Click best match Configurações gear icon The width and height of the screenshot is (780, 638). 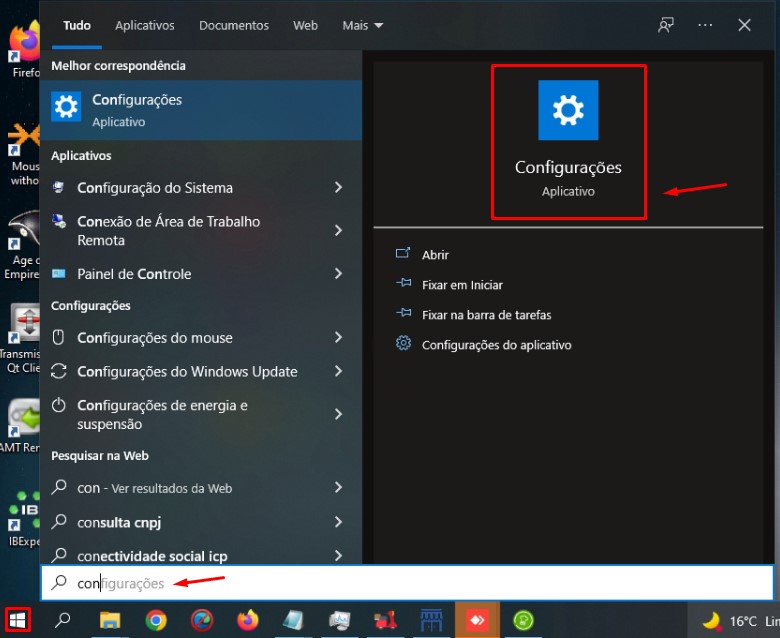pos(66,106)
